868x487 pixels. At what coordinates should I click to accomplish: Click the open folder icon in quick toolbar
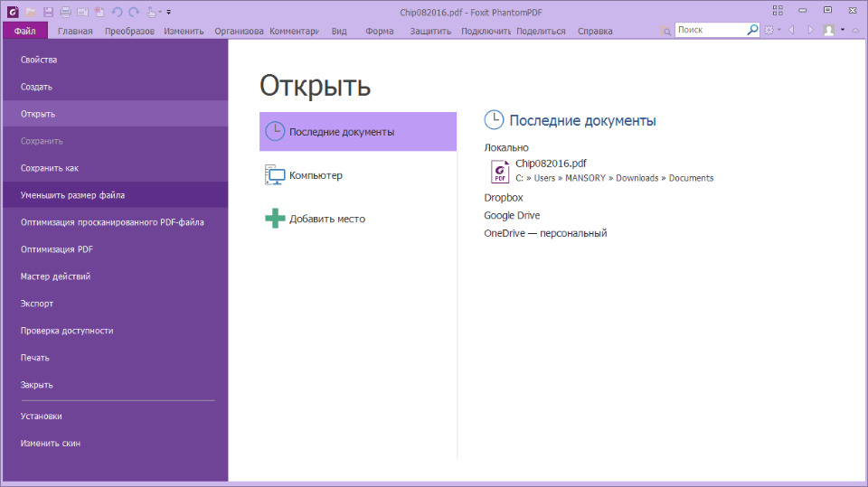click(31, 12)
